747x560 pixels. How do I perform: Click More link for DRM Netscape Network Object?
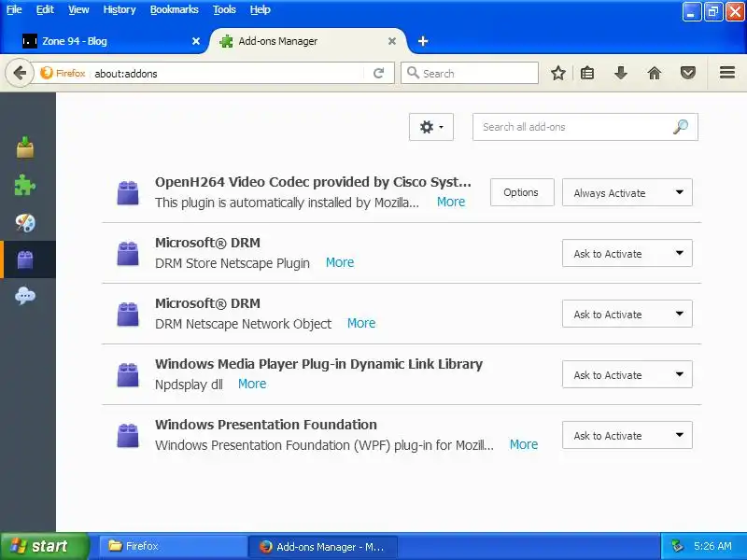(361, 323)
